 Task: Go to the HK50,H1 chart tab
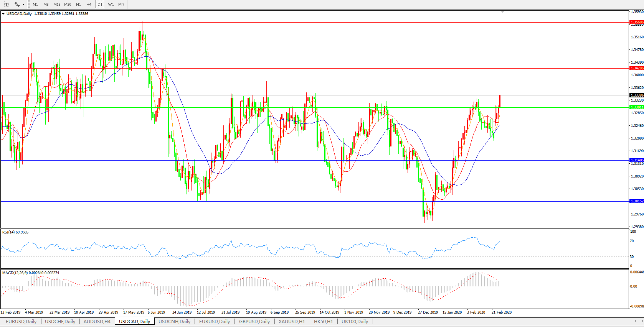click(x=324, y=322)
